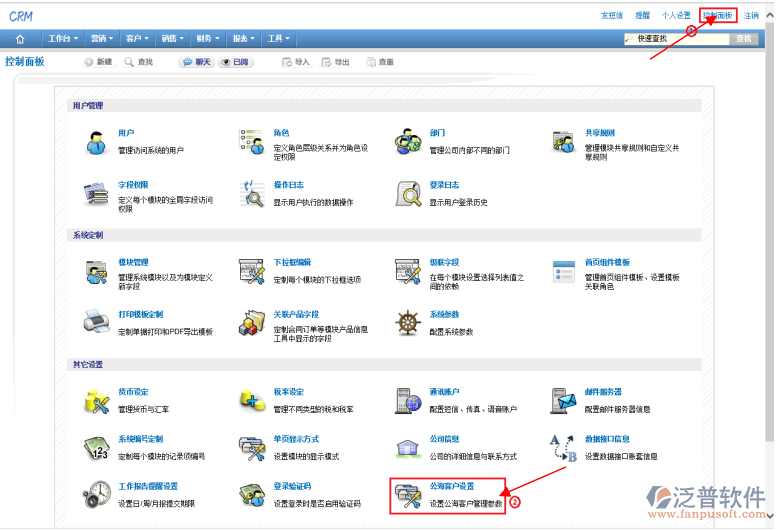Click the 个人设置 link
This screenshot has width=776, height=530.
676,16
